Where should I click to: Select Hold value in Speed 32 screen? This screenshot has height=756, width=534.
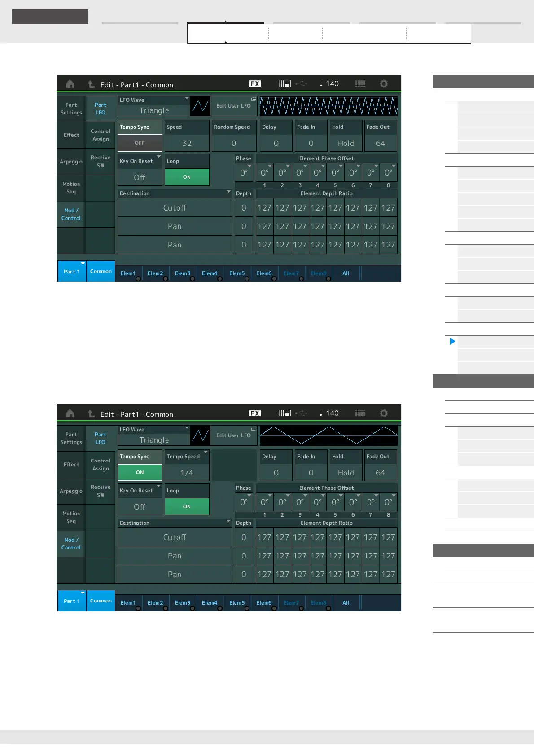[346, 143]
